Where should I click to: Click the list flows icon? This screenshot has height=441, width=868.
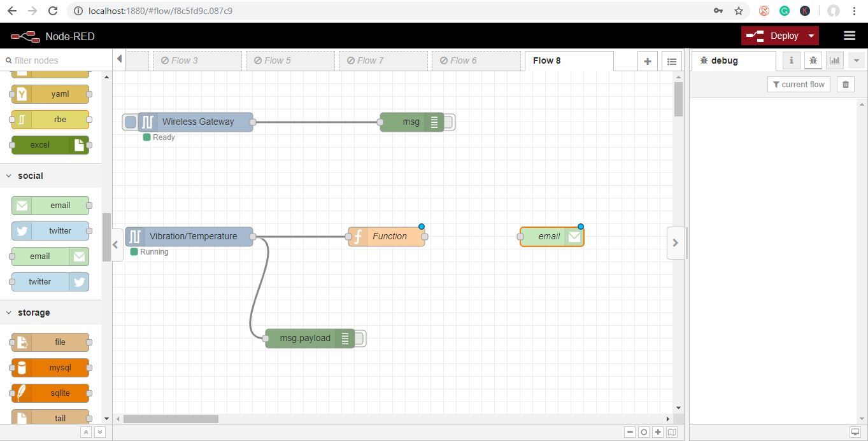pos(671,61)
